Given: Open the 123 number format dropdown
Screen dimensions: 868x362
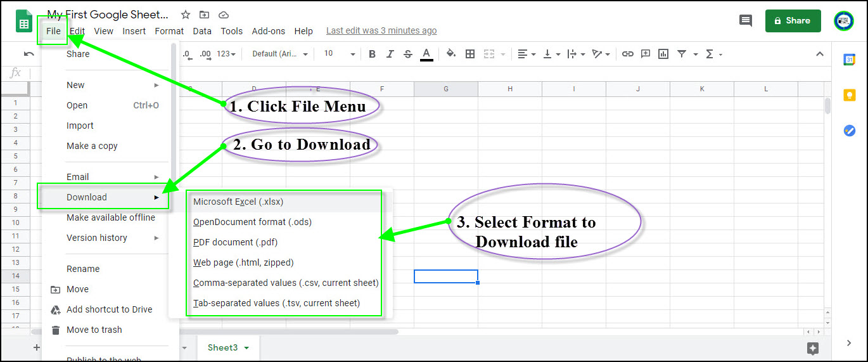Looking at the screenshot, I should tap(226, 54).
